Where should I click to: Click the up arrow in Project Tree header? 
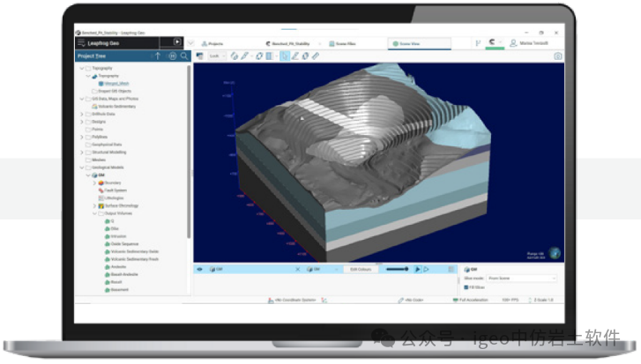(158, 56)
